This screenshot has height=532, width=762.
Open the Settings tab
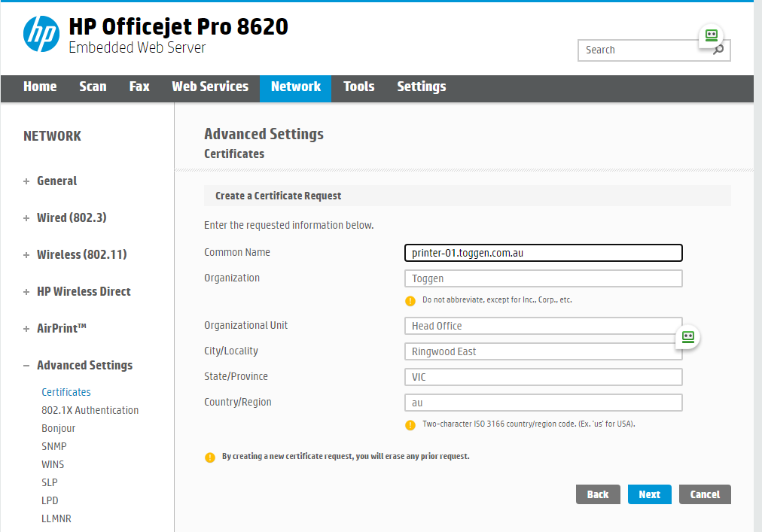[422, 87]
